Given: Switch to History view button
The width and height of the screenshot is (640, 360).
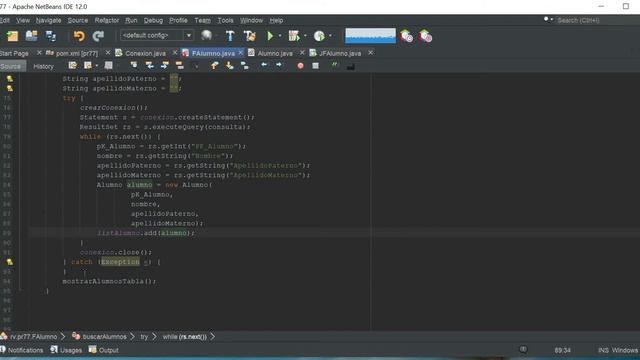Looking at the screenshot, I should click(x=43, y=67).
